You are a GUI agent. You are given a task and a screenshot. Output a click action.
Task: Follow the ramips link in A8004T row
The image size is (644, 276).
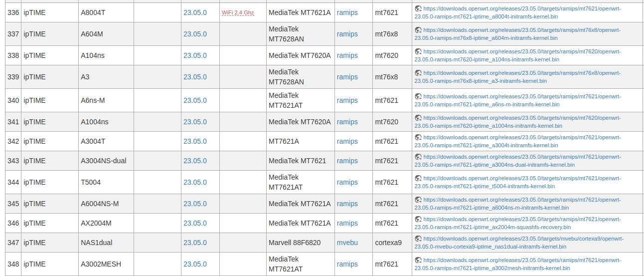(x=347, y=12)
